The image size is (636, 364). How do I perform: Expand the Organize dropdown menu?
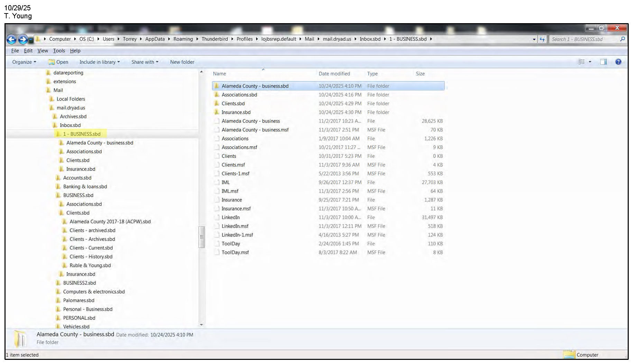click(x=24, y=62)
